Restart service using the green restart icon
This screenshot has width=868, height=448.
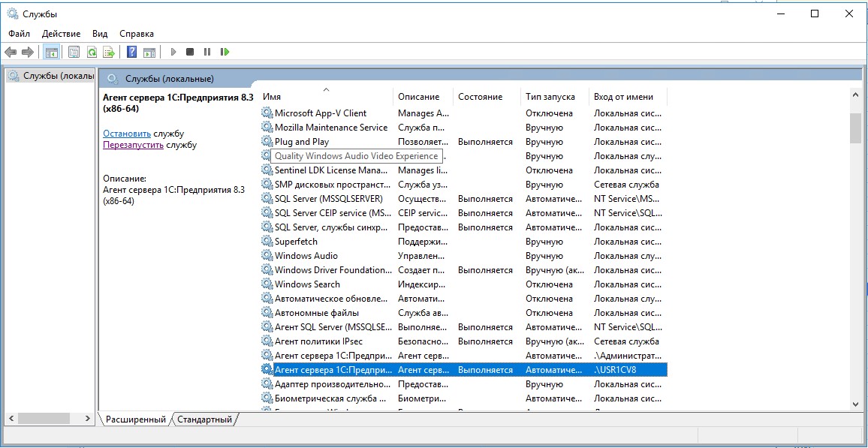click(225, 52)
